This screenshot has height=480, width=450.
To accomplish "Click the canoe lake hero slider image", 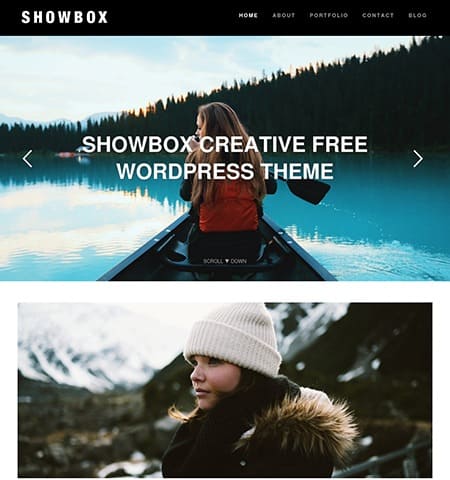I will (225, 158).
